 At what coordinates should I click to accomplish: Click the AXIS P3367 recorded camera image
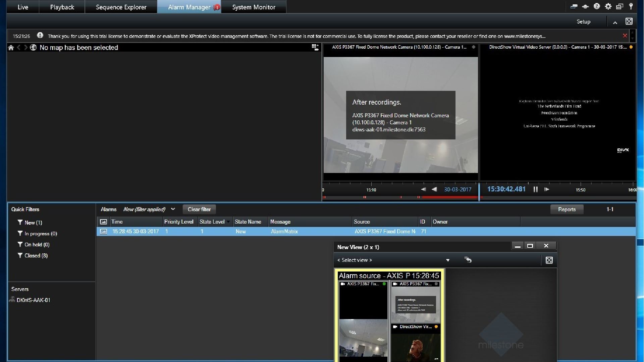point(400,115)
